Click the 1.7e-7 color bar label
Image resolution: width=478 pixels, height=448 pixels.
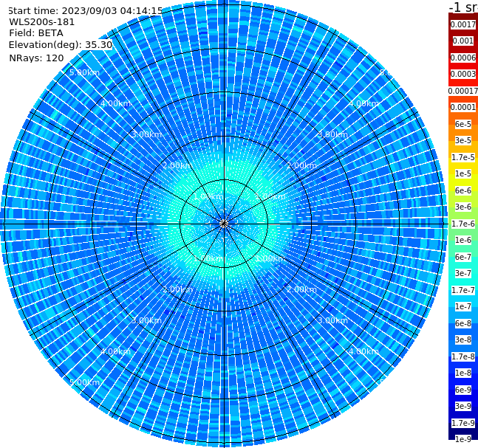[x=463, y=290]
